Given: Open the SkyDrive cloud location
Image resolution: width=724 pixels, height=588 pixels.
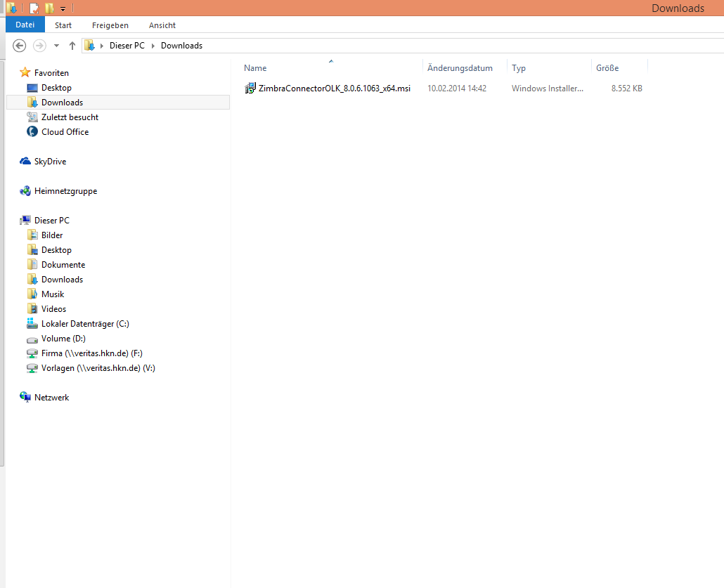Looking at the screenshot, I should (50, 162).
